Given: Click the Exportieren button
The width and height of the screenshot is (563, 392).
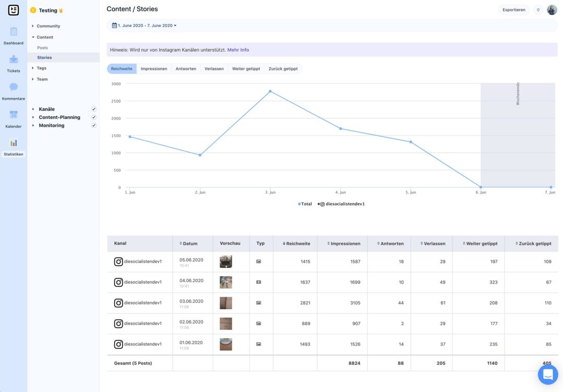Looking at the screenshot, I should [x=513, y=9].
